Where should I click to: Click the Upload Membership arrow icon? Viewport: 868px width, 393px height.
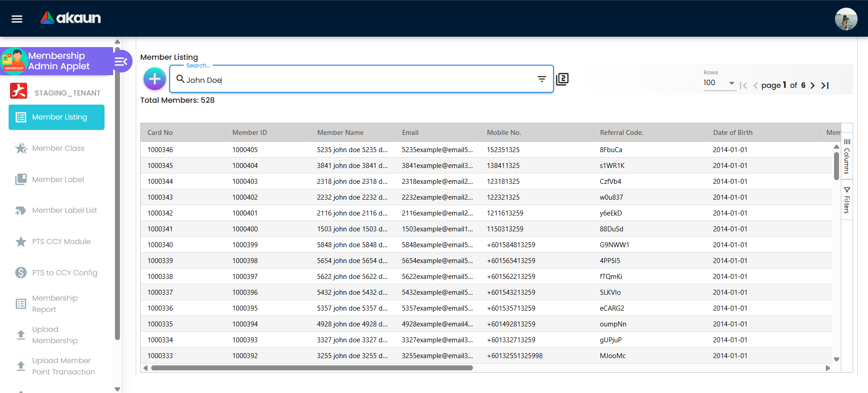pyautogui.click(x=21, y=335)
